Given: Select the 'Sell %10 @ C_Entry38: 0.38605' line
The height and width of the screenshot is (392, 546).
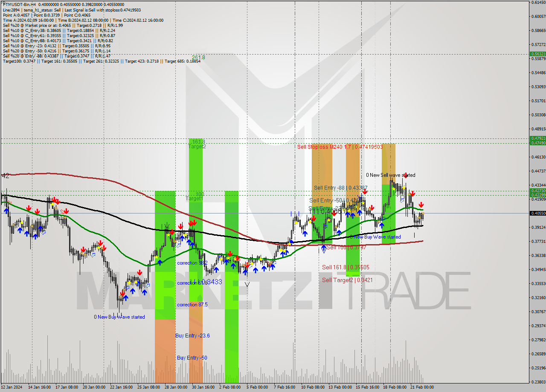Looking at the screenshot, I should click(59, 30).
